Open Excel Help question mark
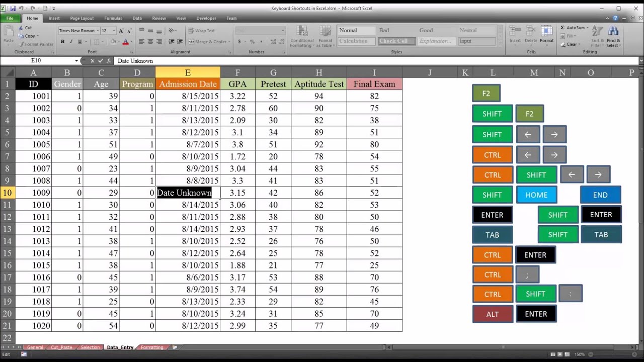 (x=615, y=18)
